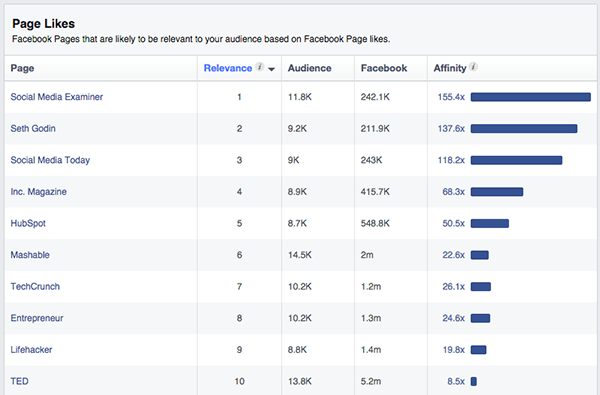This screenshot has width=600, height=395.
Task: Select Facebook value 1.2m
Action: [371, 287]
